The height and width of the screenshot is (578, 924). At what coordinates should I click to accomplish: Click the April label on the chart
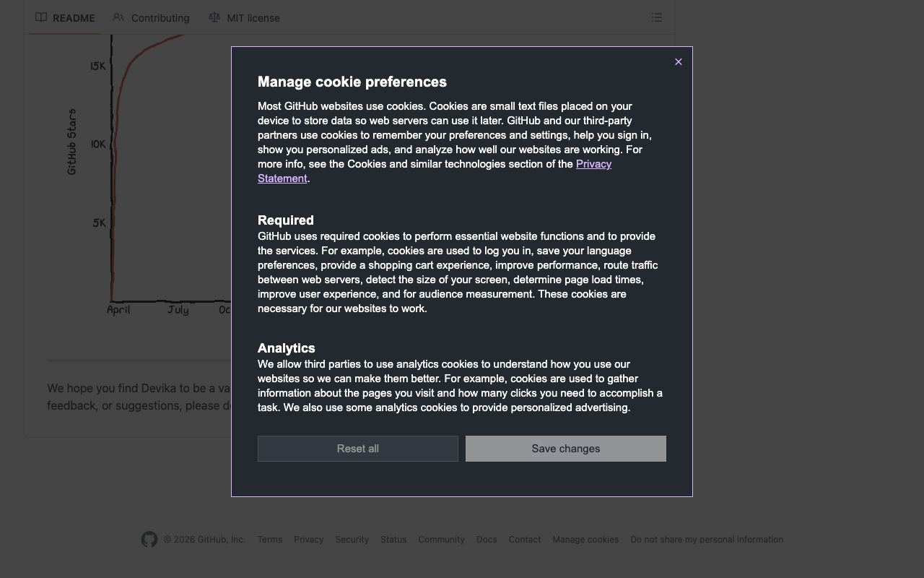[x=118, y=310]
